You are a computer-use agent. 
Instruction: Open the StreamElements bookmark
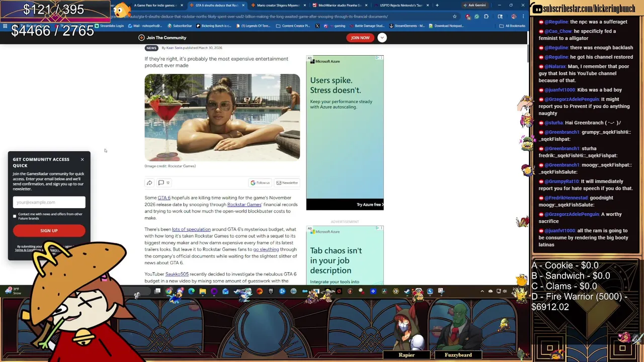click(x=407, y=26)
